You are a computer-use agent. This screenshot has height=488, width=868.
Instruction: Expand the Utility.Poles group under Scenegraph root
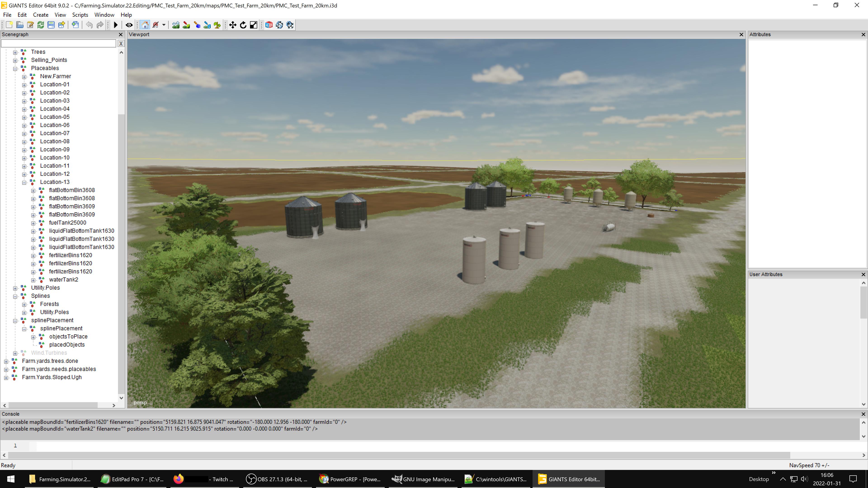15,288
